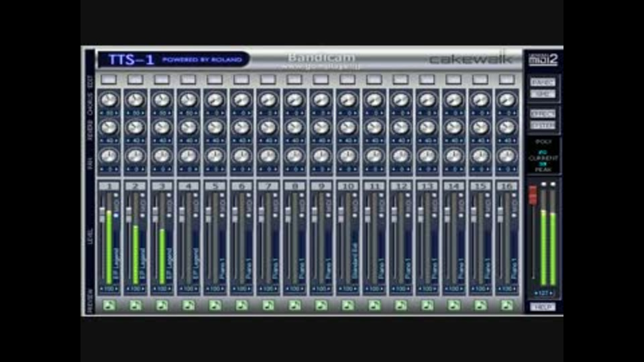The image size is (644, 362).
Task: Preview the sound of part 8
Action: pyautogui.click(x=294, y=305)
